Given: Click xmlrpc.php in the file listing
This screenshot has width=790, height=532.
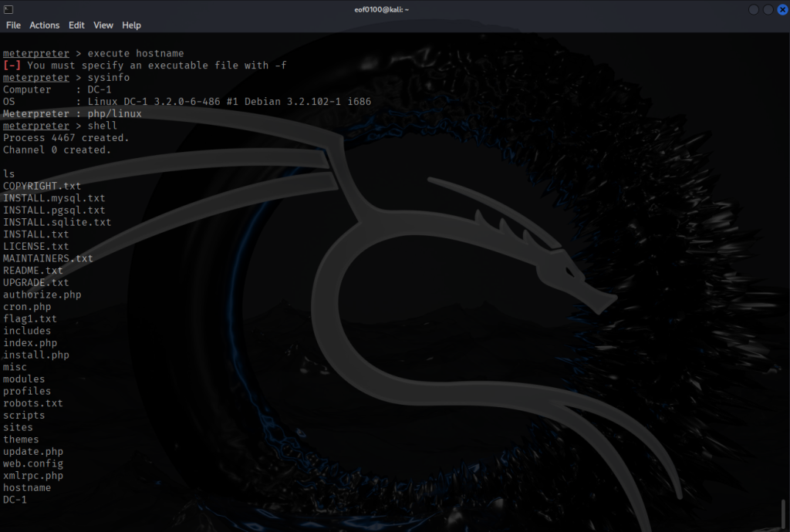Looking at the screenshot, I should [33, 476].
